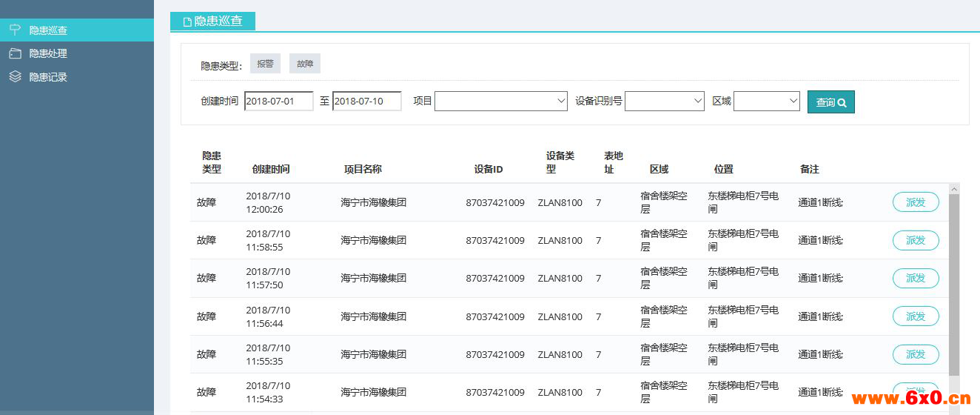Image resolution: width=980 pixels, height=415 pixels.
Task: Open the 区域 dropdown list
Action: point(766,101)
